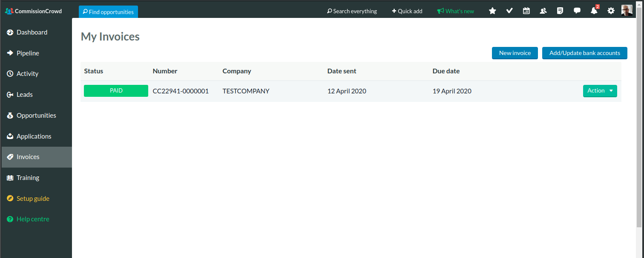Click the New invoice button
The width and height of the screenshot is (644, 258).
(x=515, y=53)
